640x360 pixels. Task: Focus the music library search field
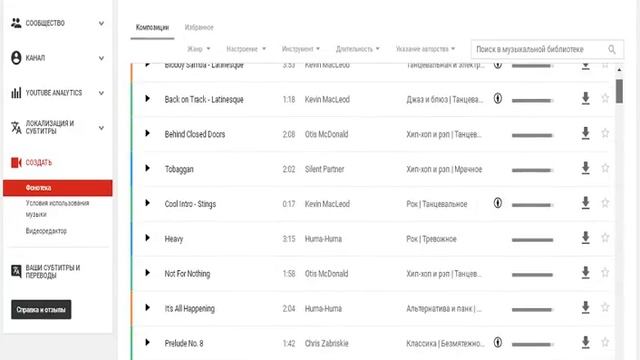(x=547, y=49)
